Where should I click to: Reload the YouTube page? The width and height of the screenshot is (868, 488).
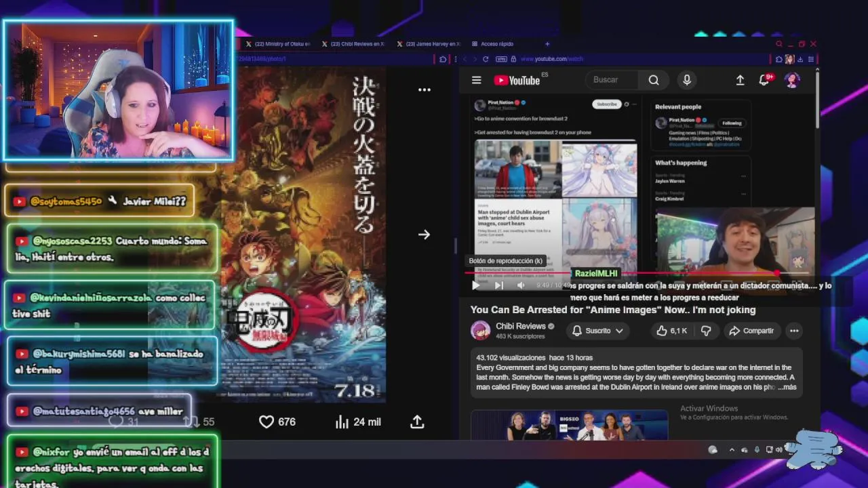point(486,59)
